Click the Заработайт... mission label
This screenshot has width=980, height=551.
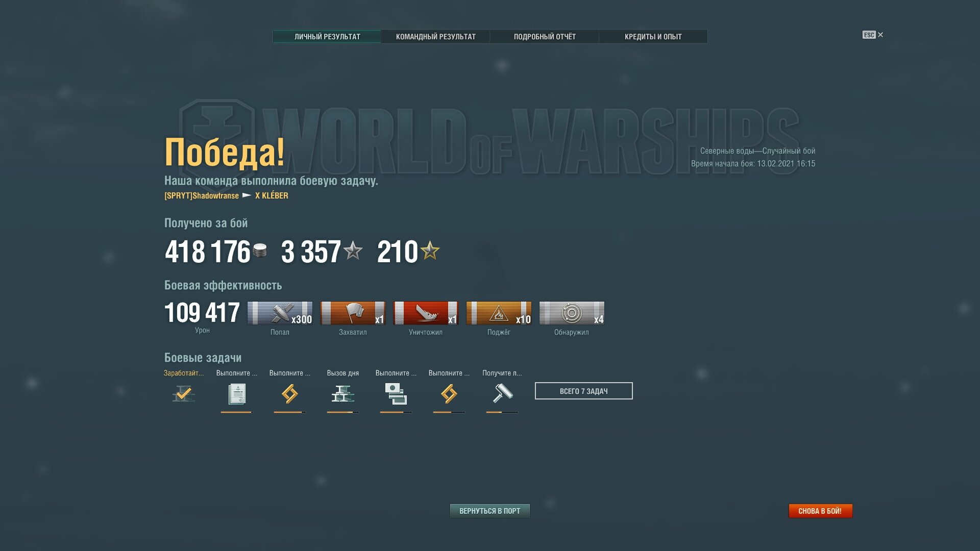point(184,373)
